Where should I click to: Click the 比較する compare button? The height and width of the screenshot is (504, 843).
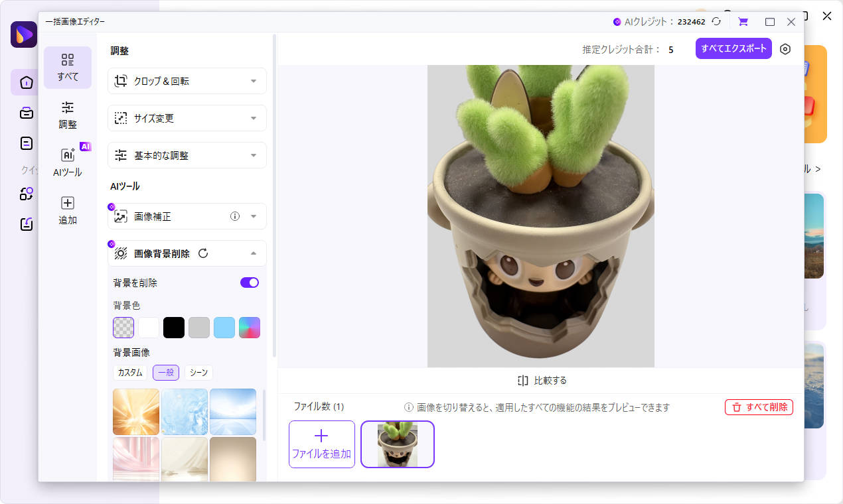coord(542,381)
